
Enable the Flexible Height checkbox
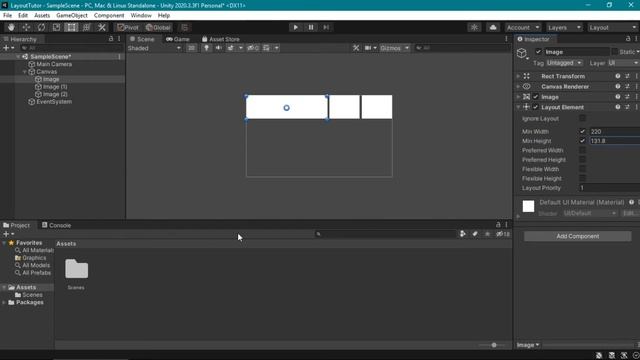pyautogui.click(x=582, y=178)
